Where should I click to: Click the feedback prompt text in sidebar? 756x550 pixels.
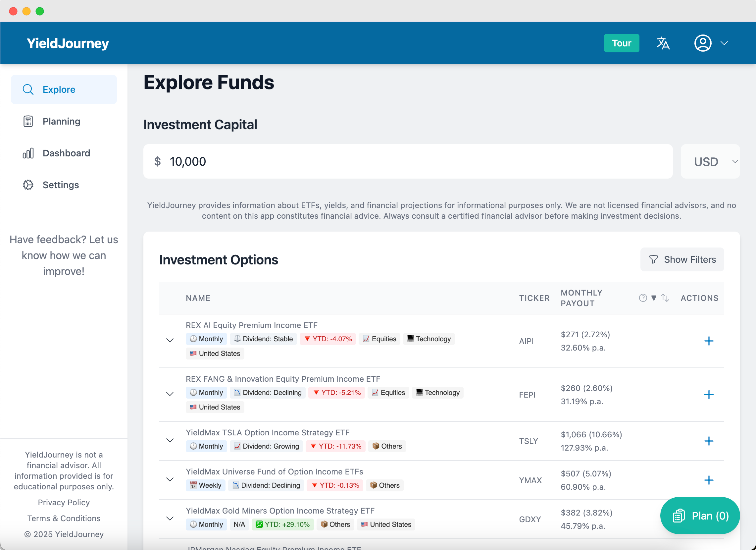(64, 255)
